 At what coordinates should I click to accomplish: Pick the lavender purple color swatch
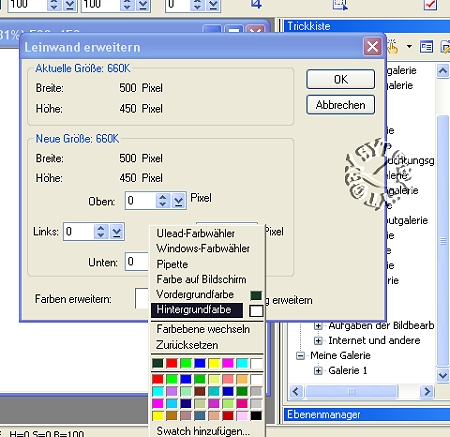coord(172,391)
